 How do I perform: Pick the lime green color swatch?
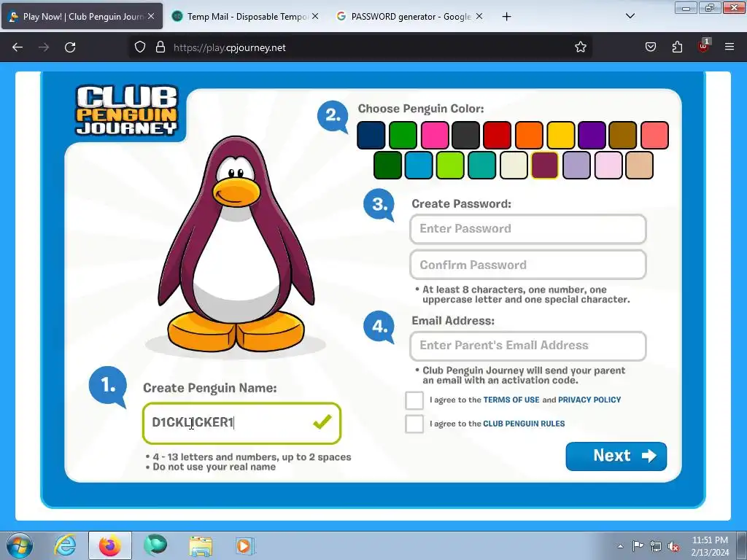(449, 166)
